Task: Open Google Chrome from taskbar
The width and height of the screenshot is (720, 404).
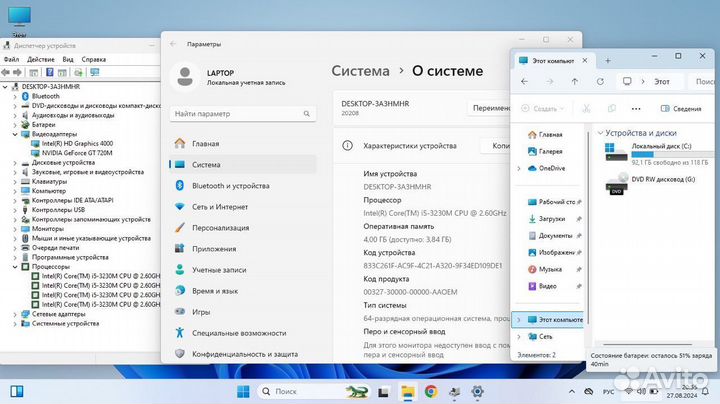Action: 430,392
